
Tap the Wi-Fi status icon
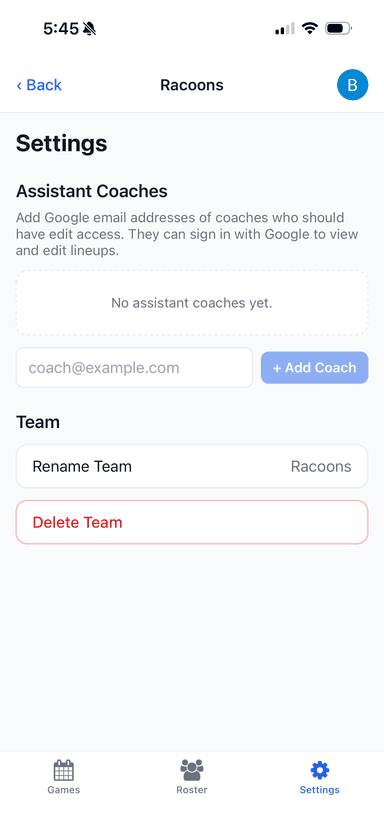pos(309,28)
